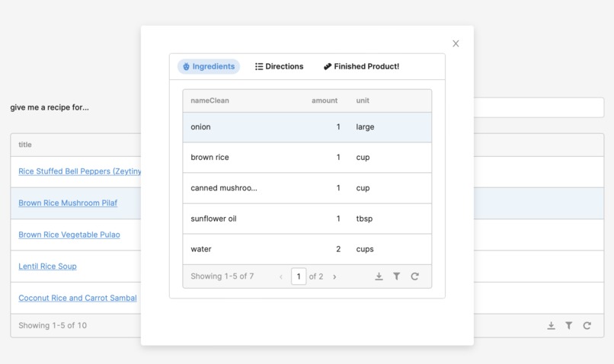Download the recipes table data
The width and height of the screenshot is (614, 364).
pyautogui.click(x=551, y=326)
